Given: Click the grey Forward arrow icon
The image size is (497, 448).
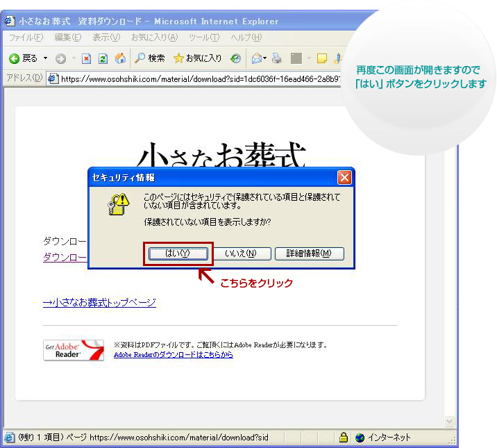Looking at the screenshot, I should pos(60,58).
